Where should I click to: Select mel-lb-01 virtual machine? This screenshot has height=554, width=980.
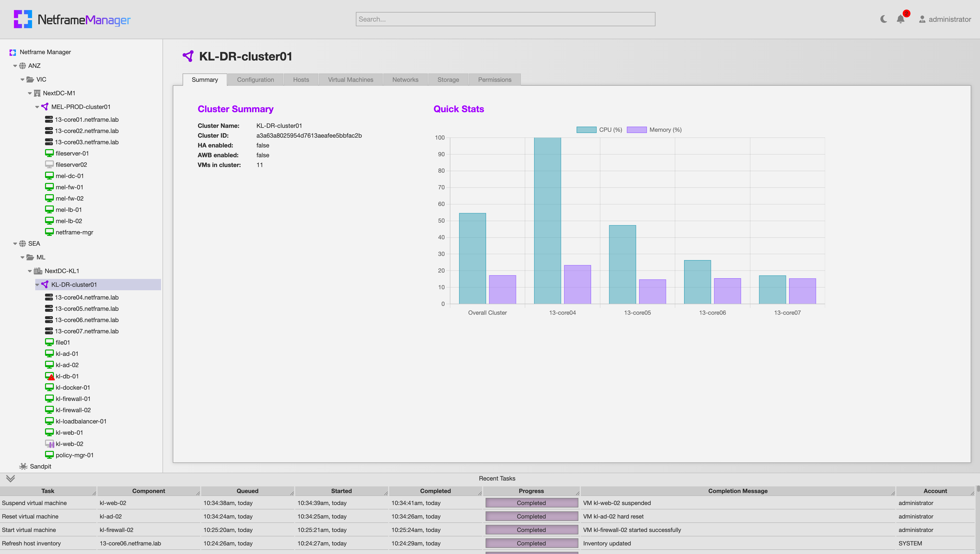click(x=69, y=210)
